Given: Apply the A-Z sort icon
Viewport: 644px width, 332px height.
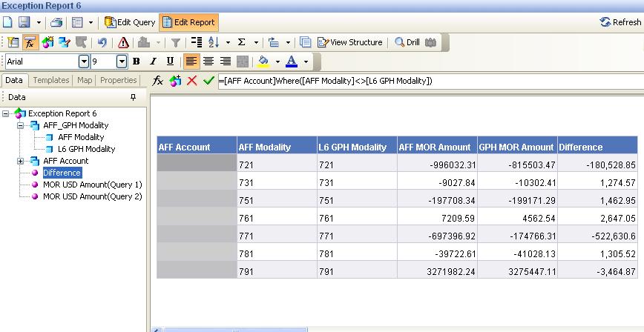Looking at the screenshot, I should pyautogui.click(x=214, y=42).
